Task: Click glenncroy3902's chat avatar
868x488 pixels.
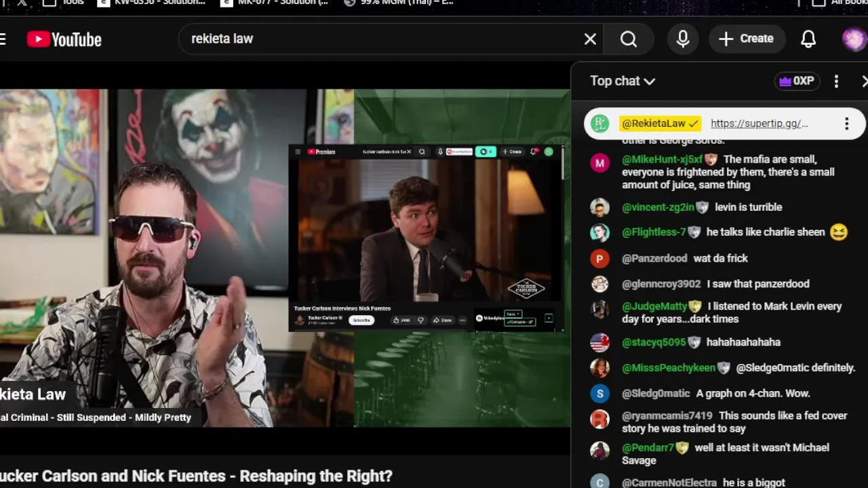Action: point(599,284)
